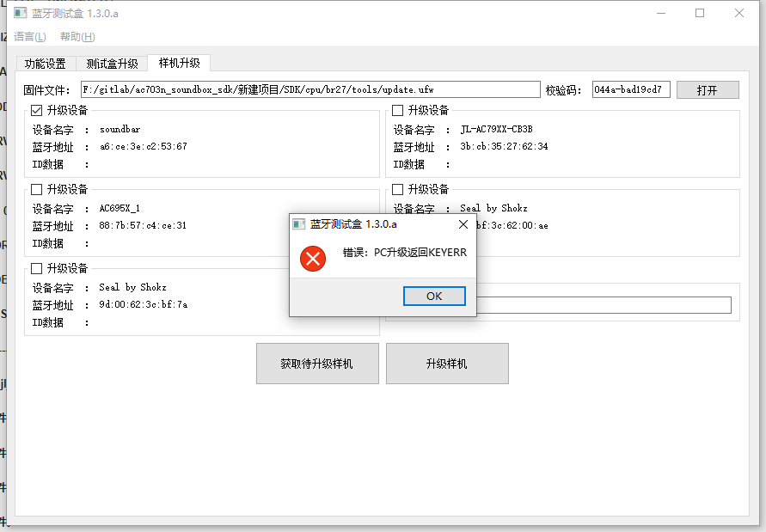This screenshot has width=766, height=532.
Task: Check 升级设备 for JL-AC79XX-CB3B
Action: pos(398,110)
